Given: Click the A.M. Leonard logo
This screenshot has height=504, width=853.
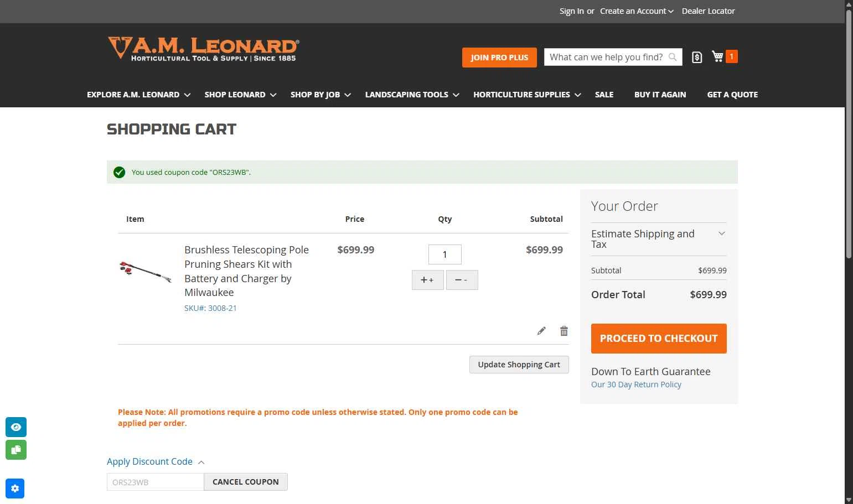Looking at the screenshot, I should pos(203,49).
